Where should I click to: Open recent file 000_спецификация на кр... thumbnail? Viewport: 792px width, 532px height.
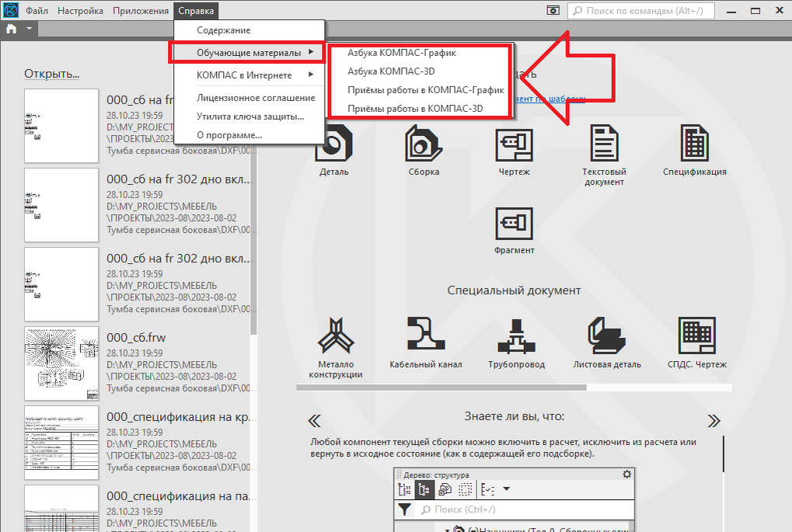coord(61,443)
